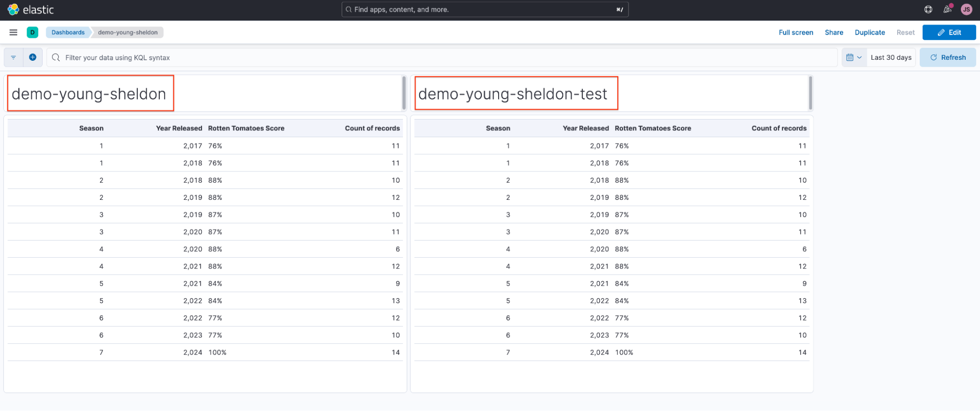980x411 pixels.
Task: Click the right title panel scrollbar
Action: click(x=810, y=93)
